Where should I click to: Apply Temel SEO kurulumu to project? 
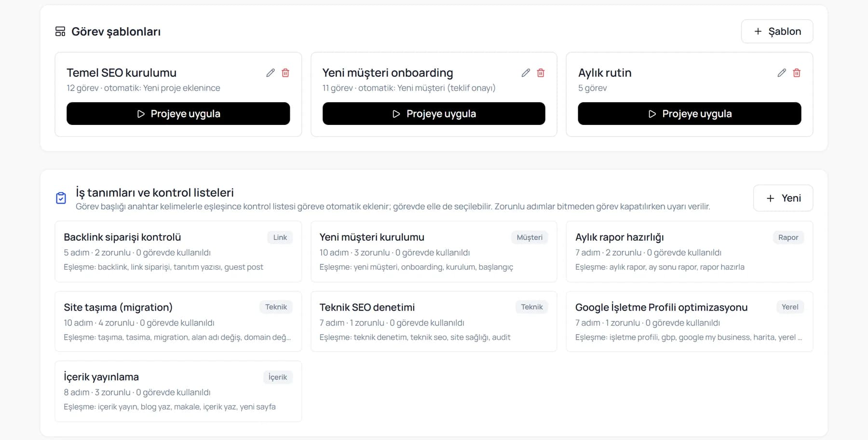click(178, 114)
